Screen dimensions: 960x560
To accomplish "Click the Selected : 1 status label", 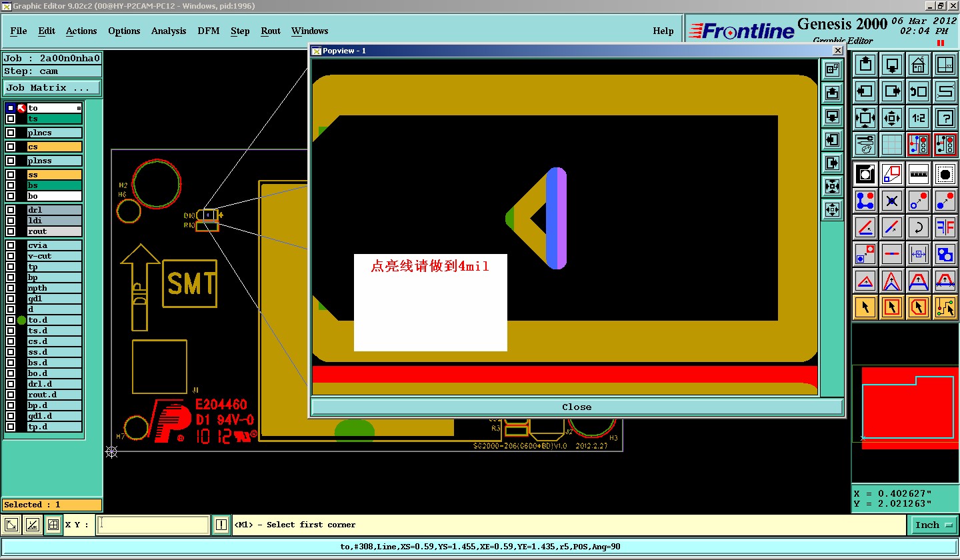I will (52, 505).
